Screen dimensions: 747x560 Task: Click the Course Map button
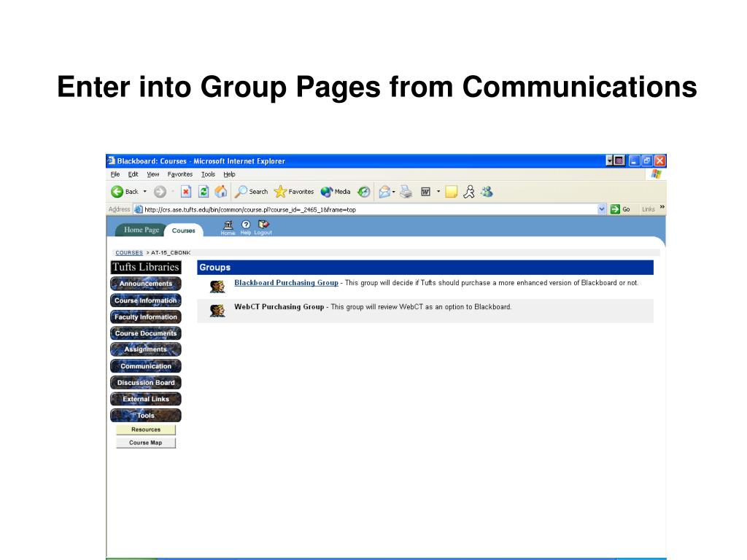(146, 443)
